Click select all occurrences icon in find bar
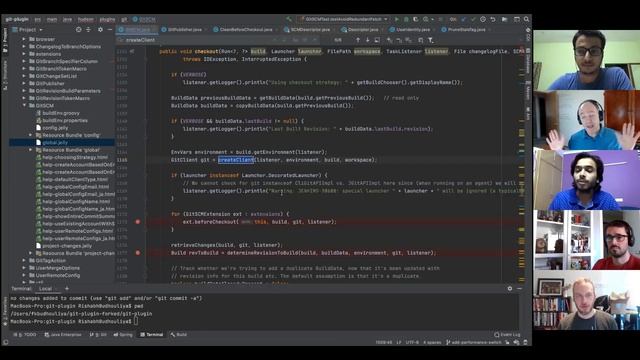640x360 pixels. coord(409,40)
